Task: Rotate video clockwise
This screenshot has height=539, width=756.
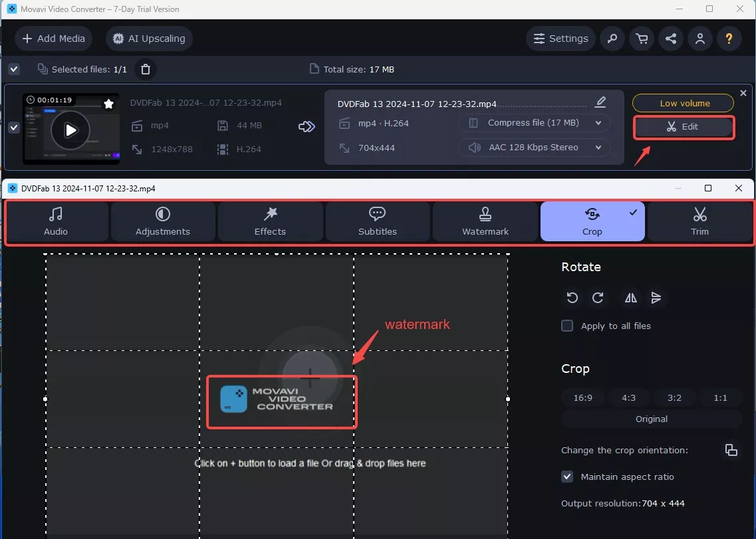Action: tap(598, 298)
